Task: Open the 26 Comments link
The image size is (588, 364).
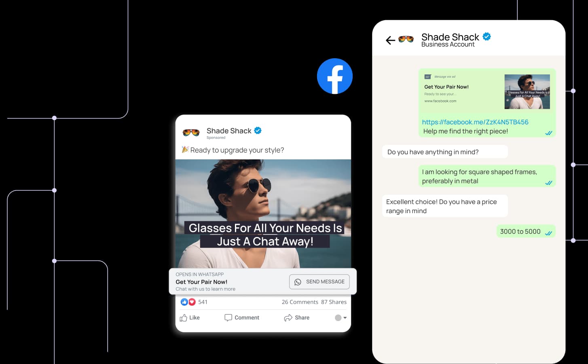Action: (300, 302)
